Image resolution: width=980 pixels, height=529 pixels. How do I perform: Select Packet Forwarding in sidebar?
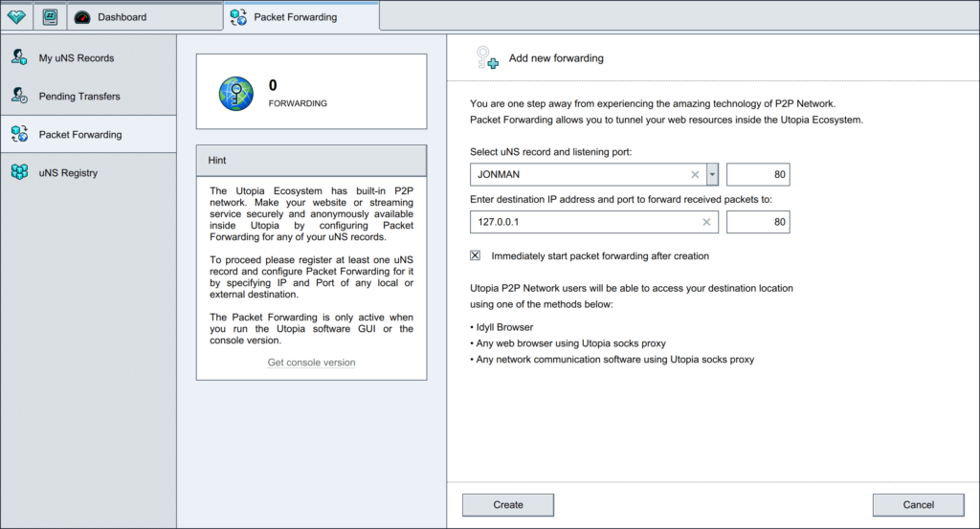pyautogui.click(x=88, y=134)
